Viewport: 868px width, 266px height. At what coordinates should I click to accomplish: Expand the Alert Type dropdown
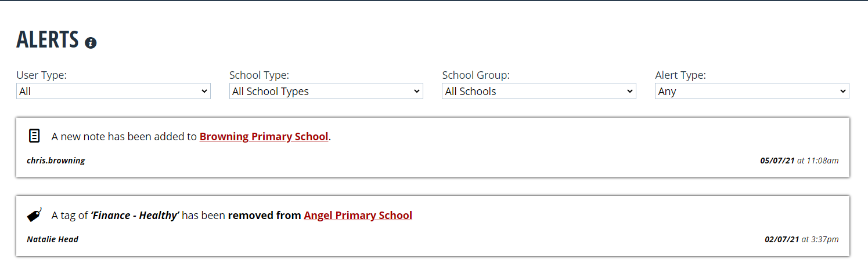[752, 91]
